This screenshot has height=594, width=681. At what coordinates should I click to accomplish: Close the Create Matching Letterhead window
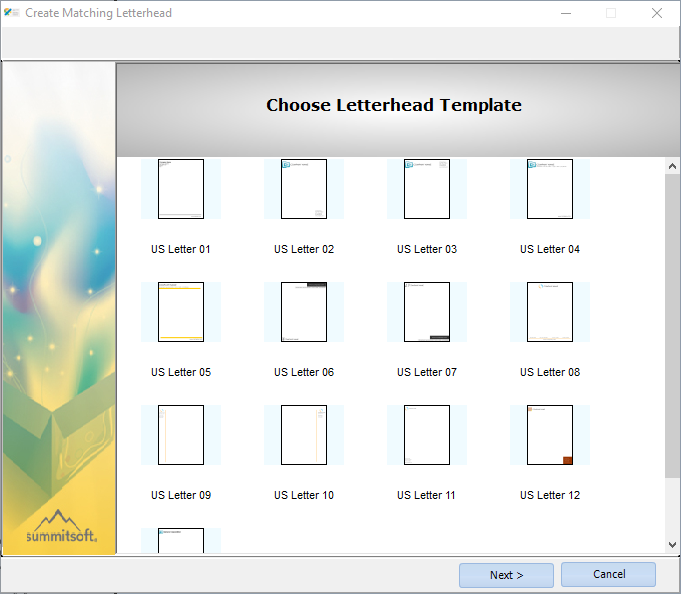[657, 13]
